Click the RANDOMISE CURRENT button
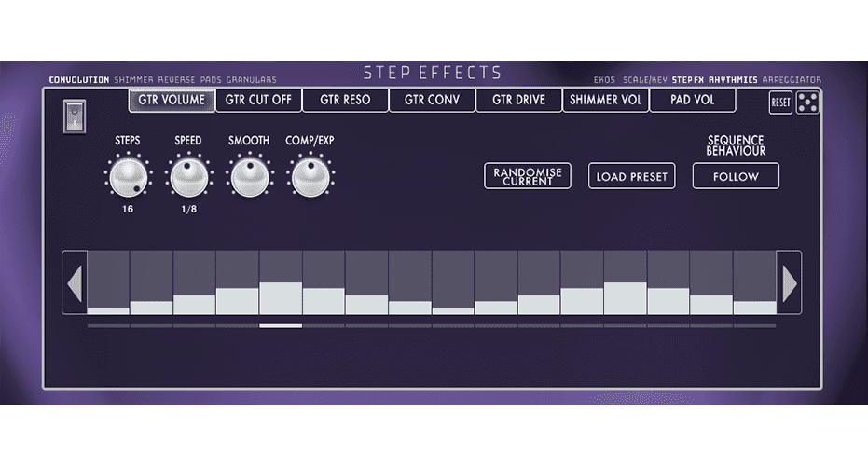Screen dimensions: 868x466 [x=528, y=176]
